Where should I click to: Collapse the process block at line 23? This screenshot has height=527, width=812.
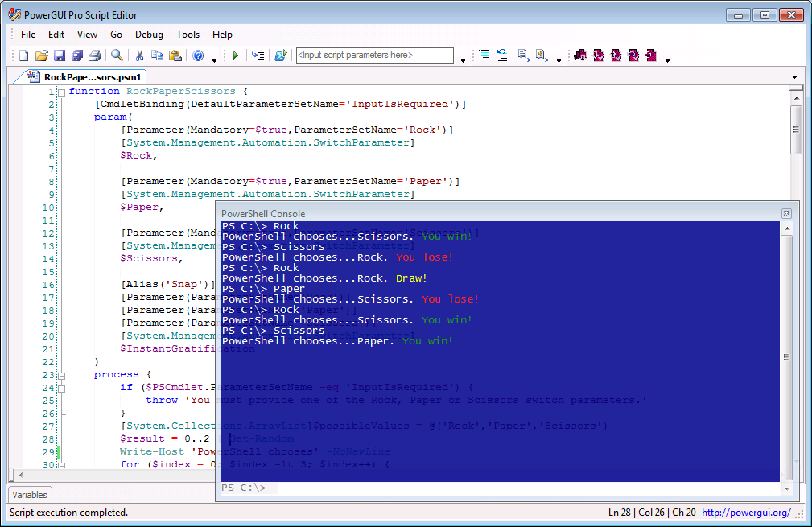pos(62,375)
